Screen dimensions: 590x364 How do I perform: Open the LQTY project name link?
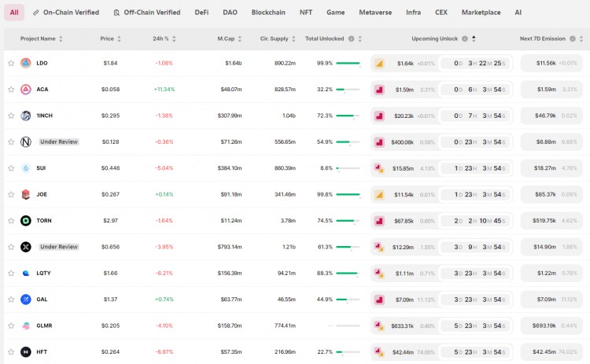tap(43, 274)
